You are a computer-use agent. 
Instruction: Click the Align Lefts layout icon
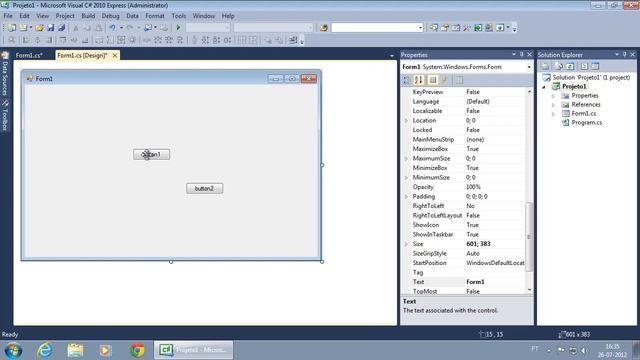(x=26, y=40)
